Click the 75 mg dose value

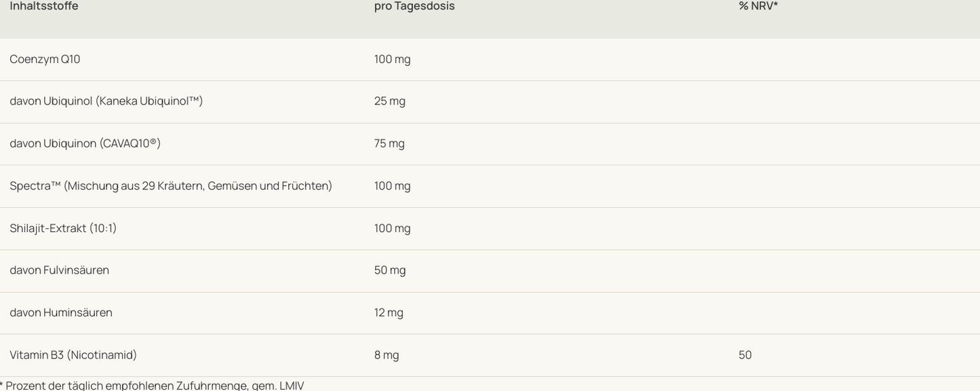(x=389, y=143)
